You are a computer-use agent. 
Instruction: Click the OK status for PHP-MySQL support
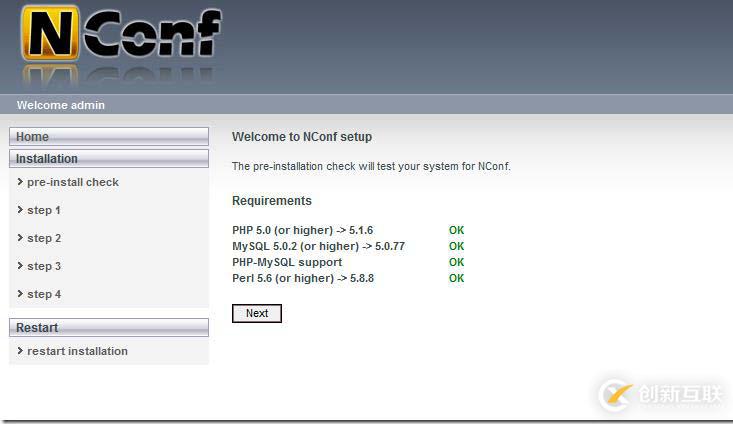pyautogui.click(x=456, y=262)
